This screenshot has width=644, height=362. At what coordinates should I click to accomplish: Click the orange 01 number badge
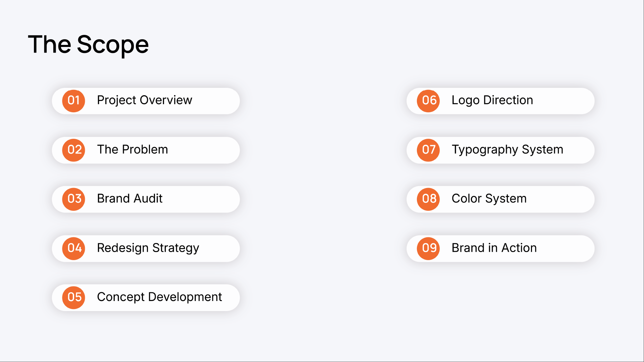click(x=73, y=101)
